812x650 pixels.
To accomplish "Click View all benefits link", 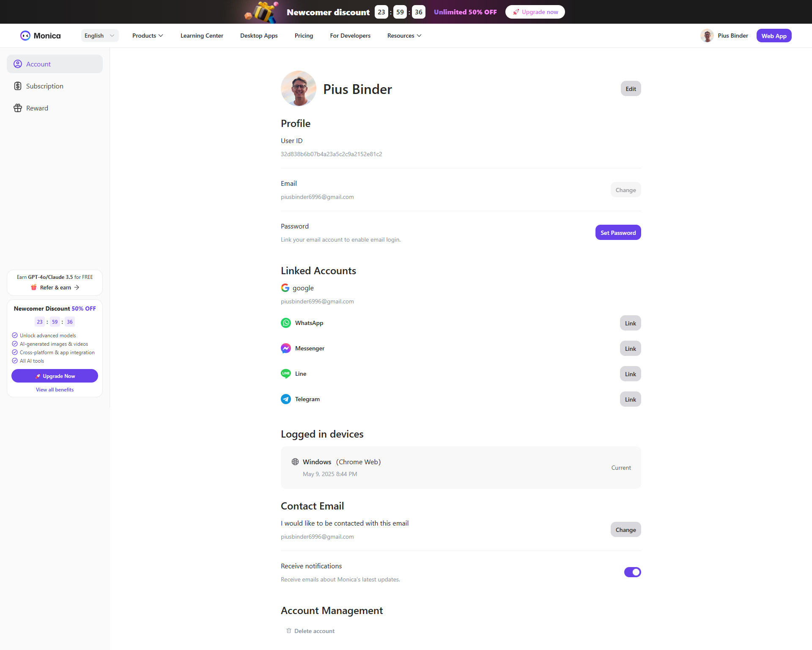I will [55, 389].
